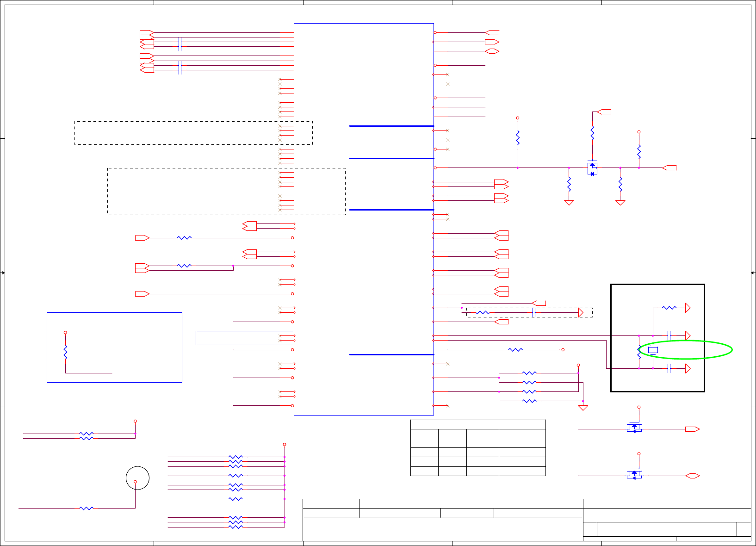Select the MOSFET with body diode
The image size is (756, 546).
592,168
